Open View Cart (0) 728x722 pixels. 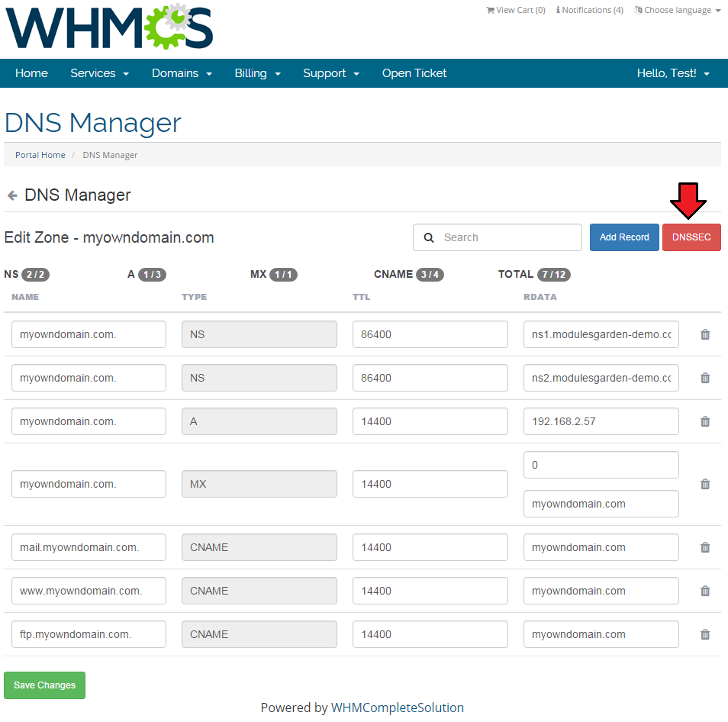516,10
